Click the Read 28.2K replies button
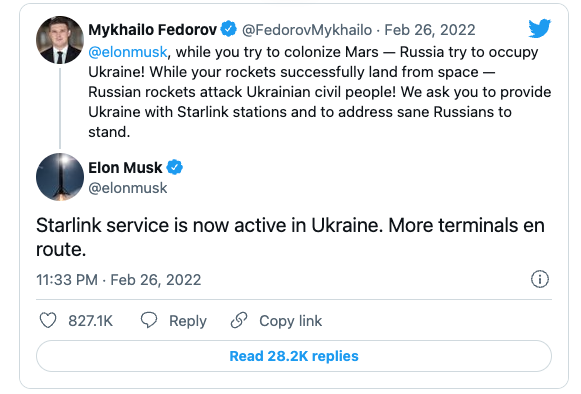The height and width of the screenshot is (394, 581). click(294, 356)
